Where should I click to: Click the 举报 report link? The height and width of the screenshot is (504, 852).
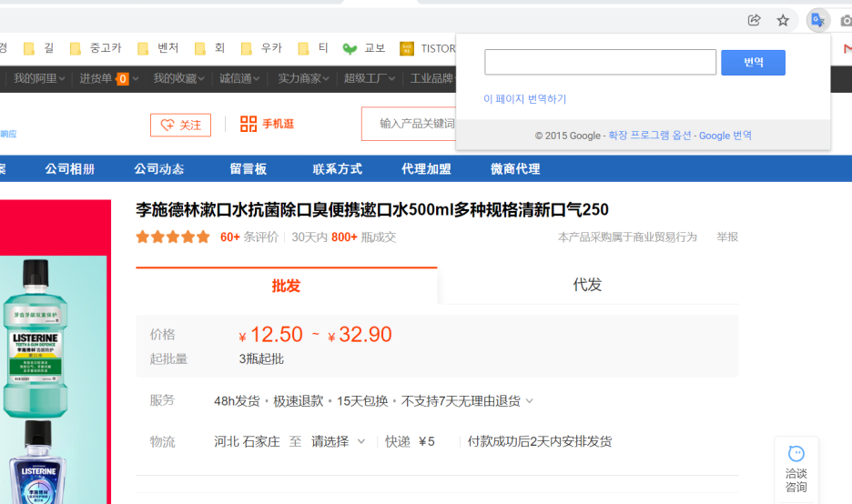pyautogui.click(x=727, y=237)
